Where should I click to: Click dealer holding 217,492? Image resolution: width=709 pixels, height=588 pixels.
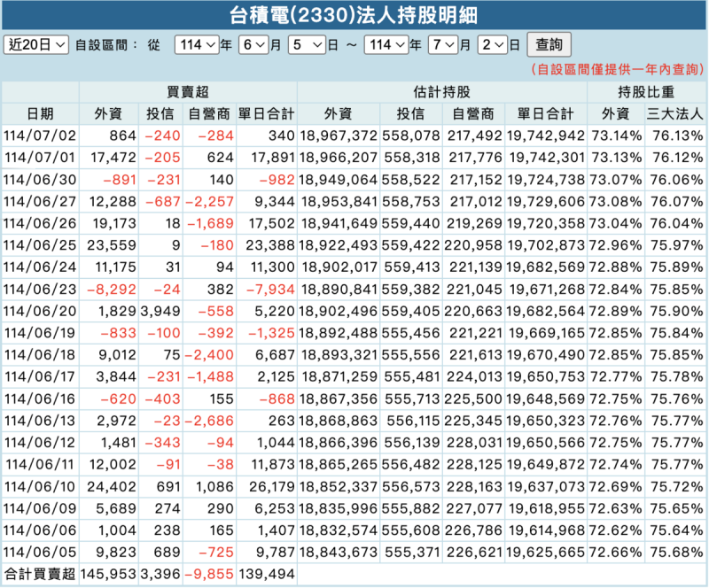(x=475, y=135)
